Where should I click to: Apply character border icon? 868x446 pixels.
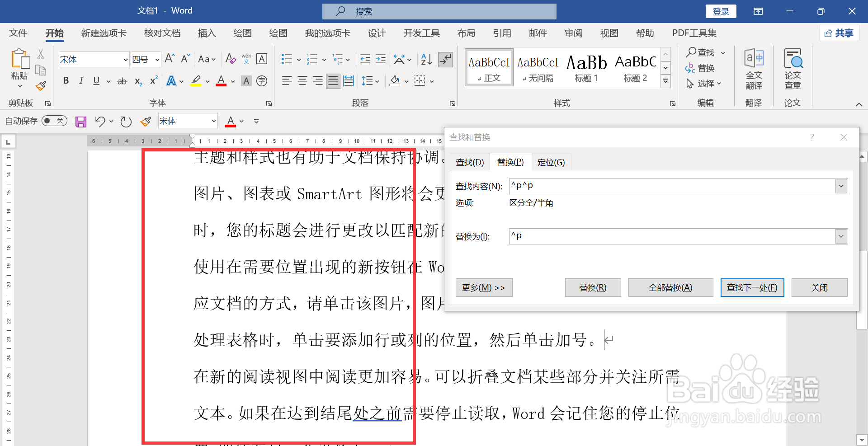tap(262, 59)
